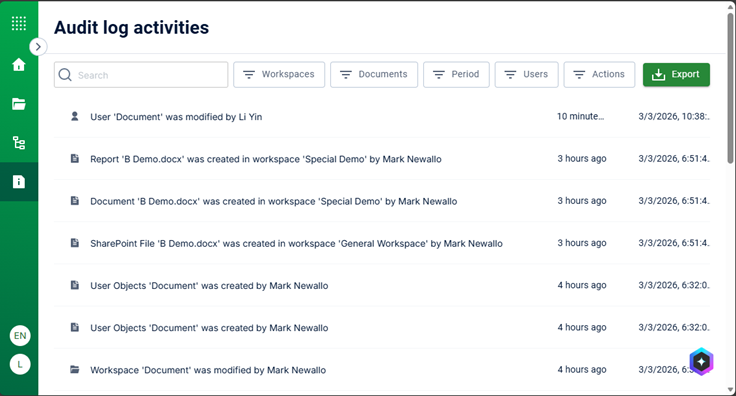Select SharePoint File 'B Demo.docx' entry in General Workspace

point(382,243)
